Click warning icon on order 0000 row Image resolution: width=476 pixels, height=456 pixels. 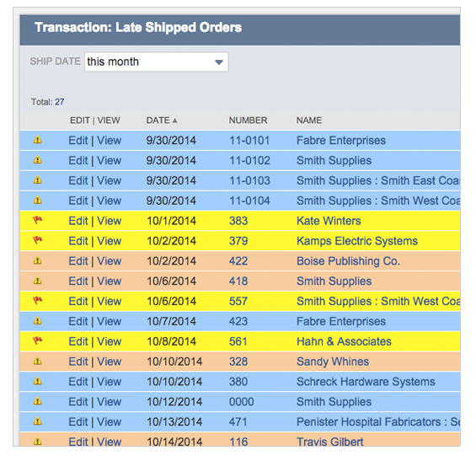pyautogui.click(x=37, y=401)
